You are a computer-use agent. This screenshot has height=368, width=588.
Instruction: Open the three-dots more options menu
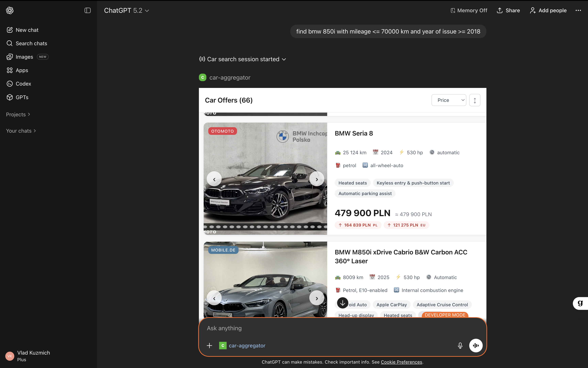tap(578, 11)
